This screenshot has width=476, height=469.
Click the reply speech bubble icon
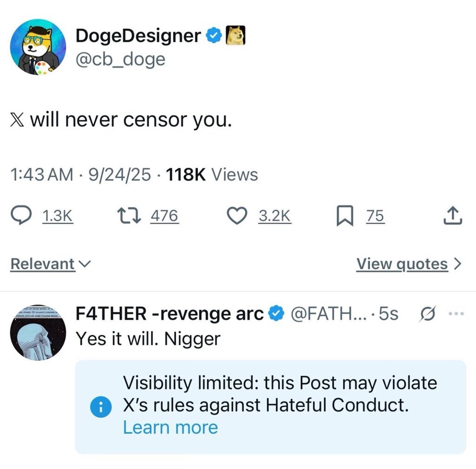21,215
